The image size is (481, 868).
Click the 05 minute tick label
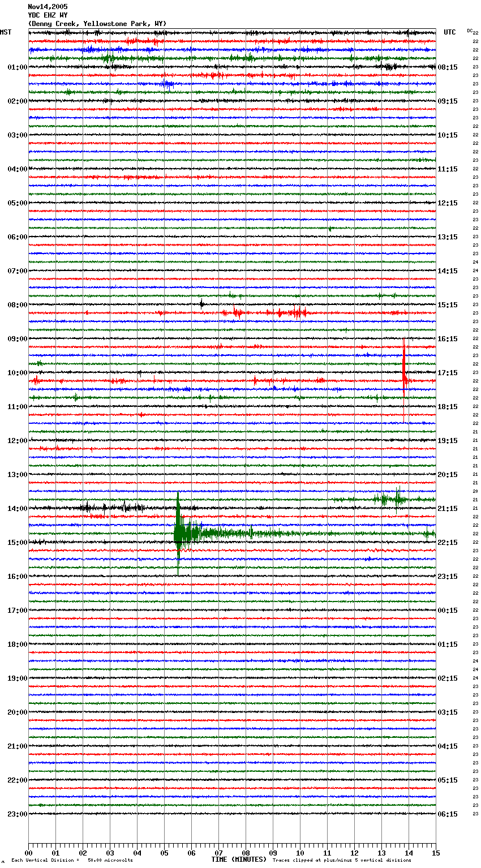coord(164,853)
